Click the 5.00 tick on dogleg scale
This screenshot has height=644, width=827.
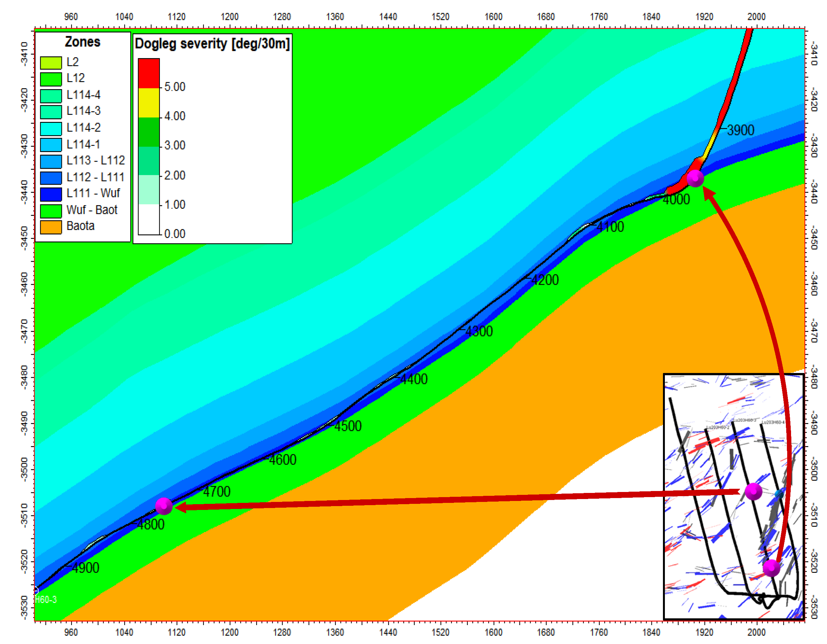pyautogui.click(x=175, y=87)
